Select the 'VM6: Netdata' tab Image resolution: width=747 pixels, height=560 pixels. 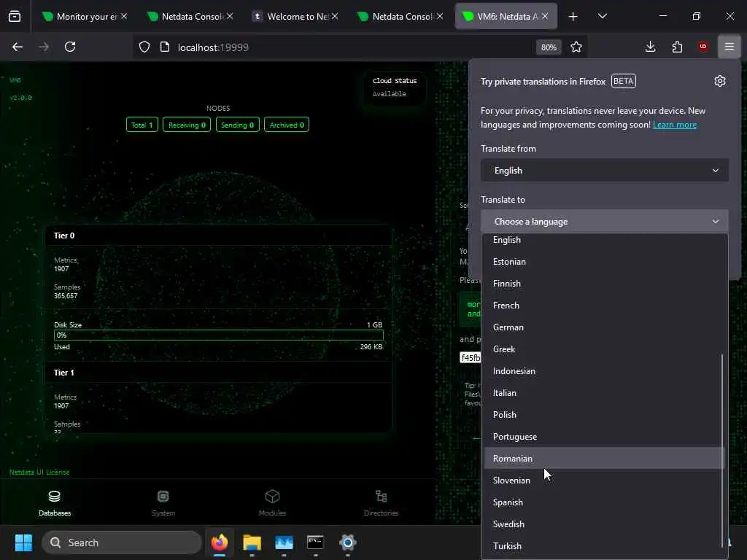506,16
